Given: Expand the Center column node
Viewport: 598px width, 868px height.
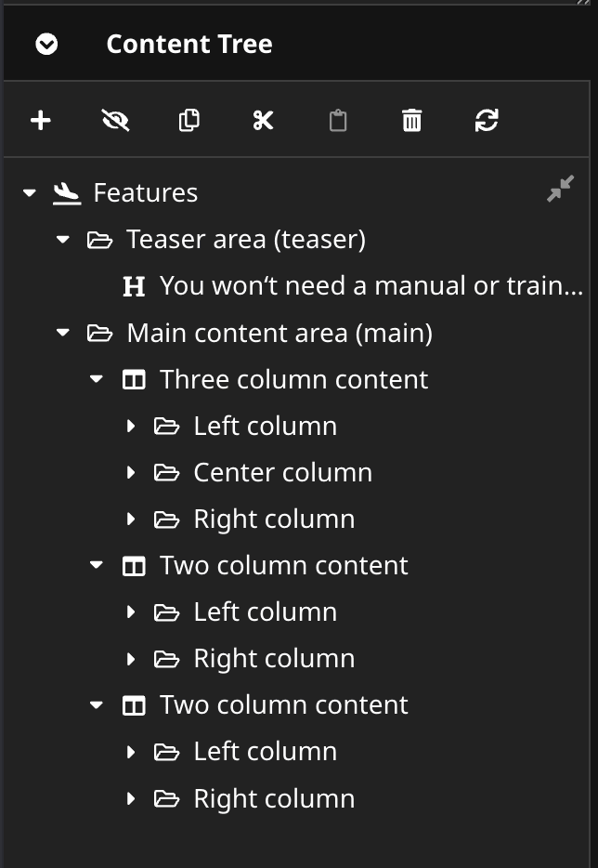Looking at the screenshot, I should (x=131, y=472).
